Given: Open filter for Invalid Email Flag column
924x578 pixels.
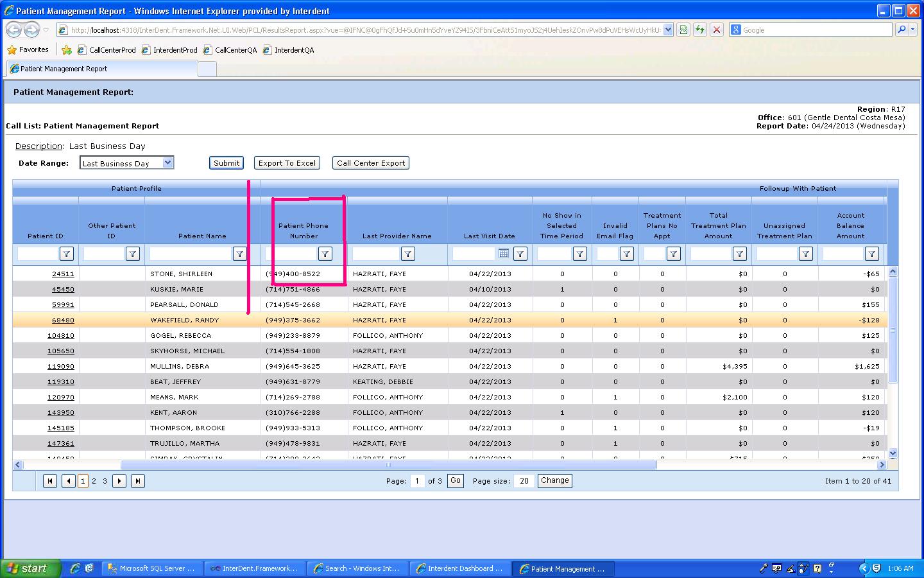Looking at the screenshot, I should click(626, 254).
